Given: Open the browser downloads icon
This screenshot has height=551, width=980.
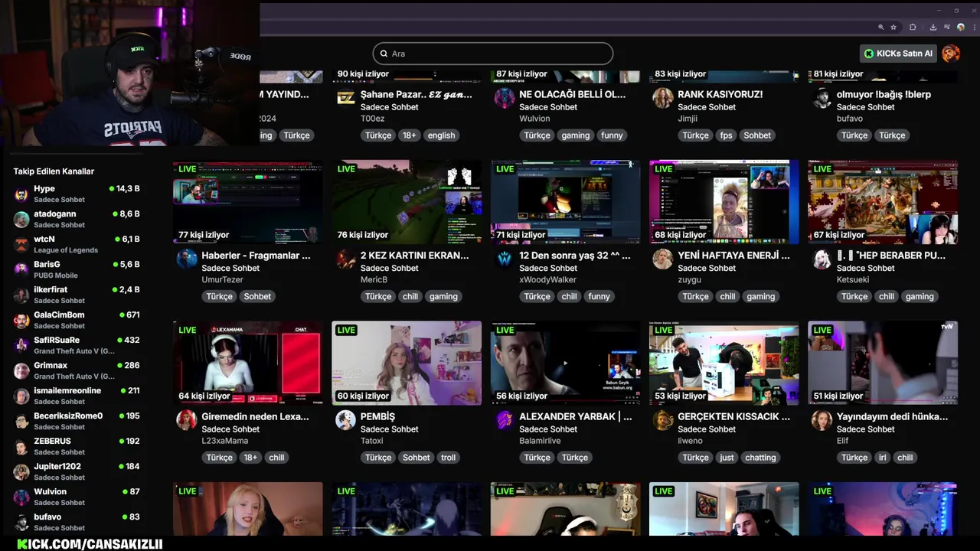Looking at the screenshot, I should pyautogui.click(x=933, y=27).
